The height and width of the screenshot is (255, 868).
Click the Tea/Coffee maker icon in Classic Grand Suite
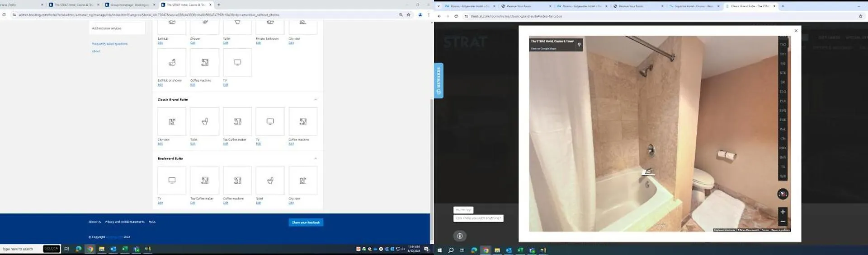237,121
